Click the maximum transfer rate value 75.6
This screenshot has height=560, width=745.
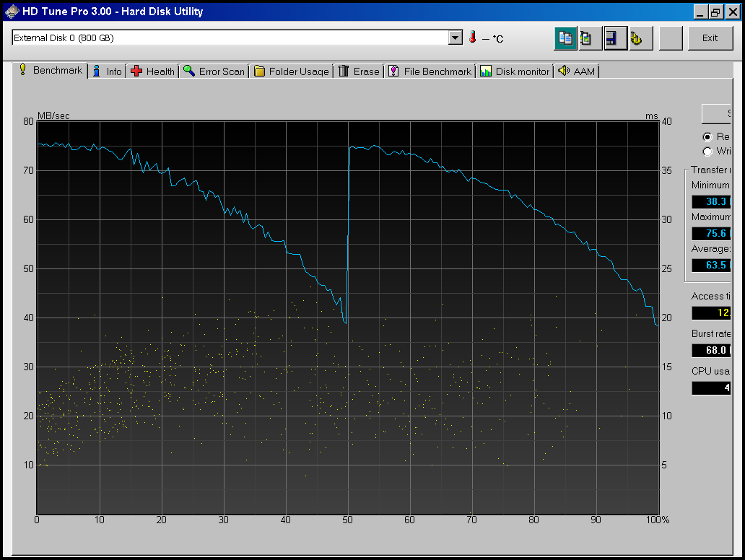pyautogui.click(x=711, y=233)
